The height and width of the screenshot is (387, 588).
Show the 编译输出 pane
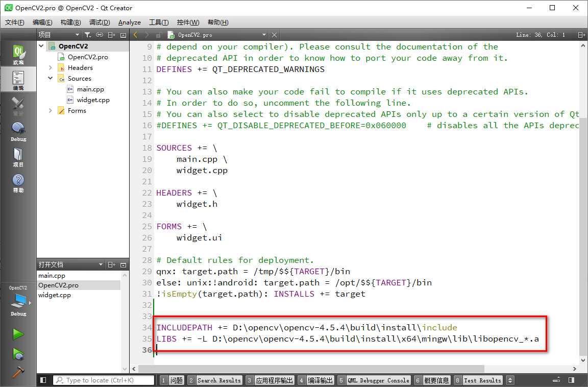316,380
